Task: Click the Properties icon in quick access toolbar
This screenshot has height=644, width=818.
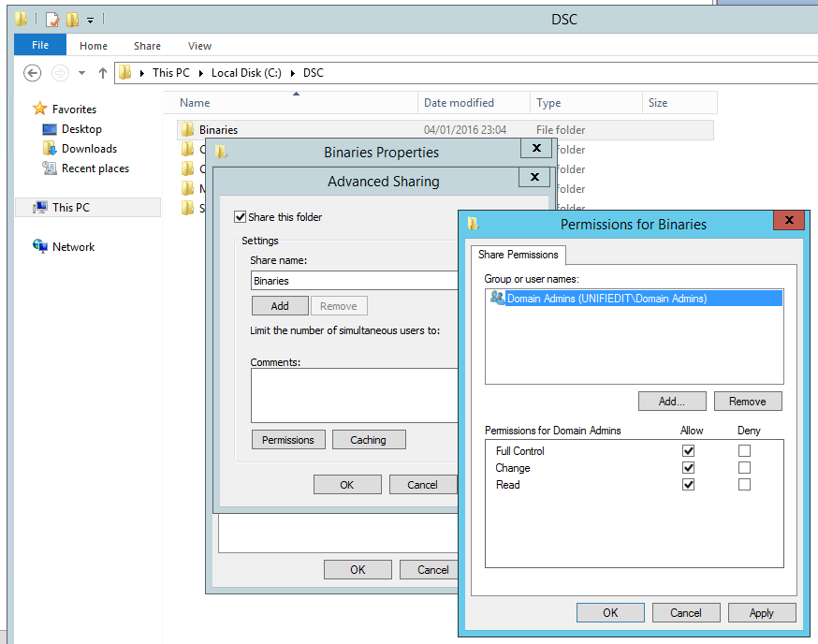Action: pos(52,19)
